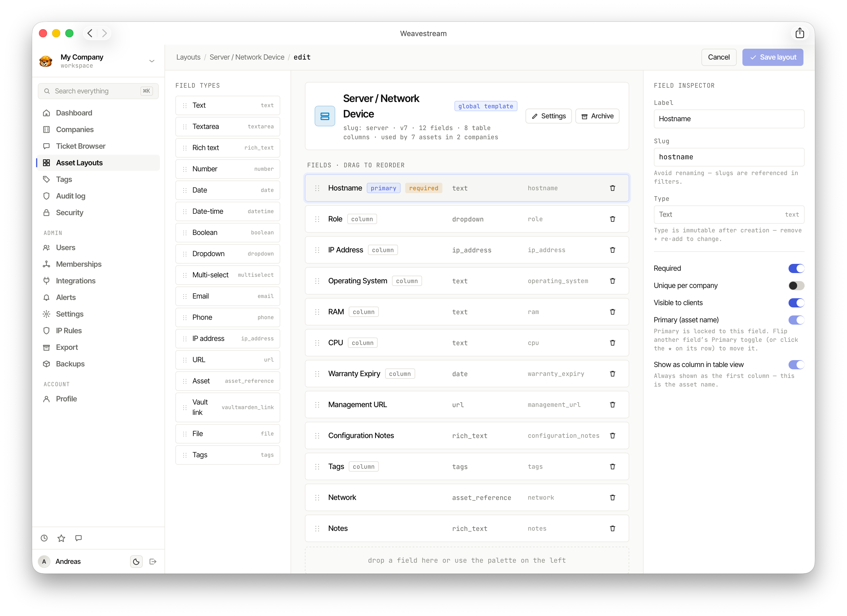Screen dimensions: 847x616
Task: Click Save layout button
Action: [772, 57]
